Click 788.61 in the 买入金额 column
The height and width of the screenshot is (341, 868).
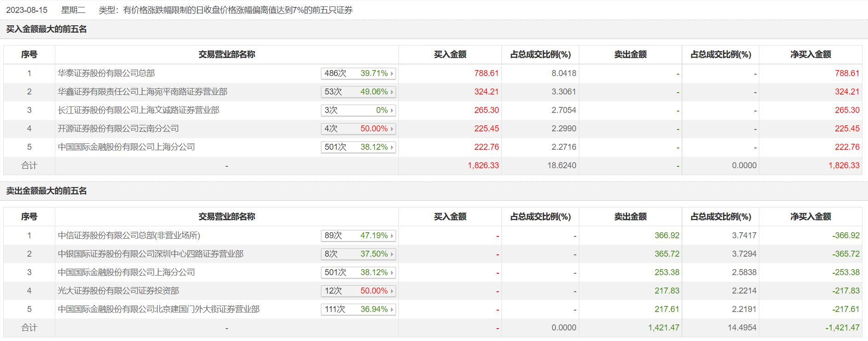coord(486,73)
